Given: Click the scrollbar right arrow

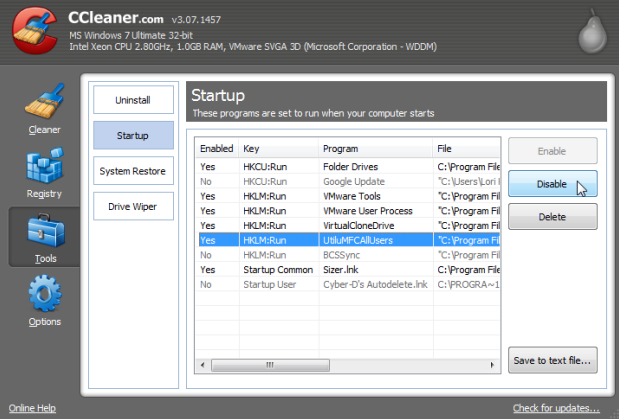Looking at the screenshot, I should point(492,365).
